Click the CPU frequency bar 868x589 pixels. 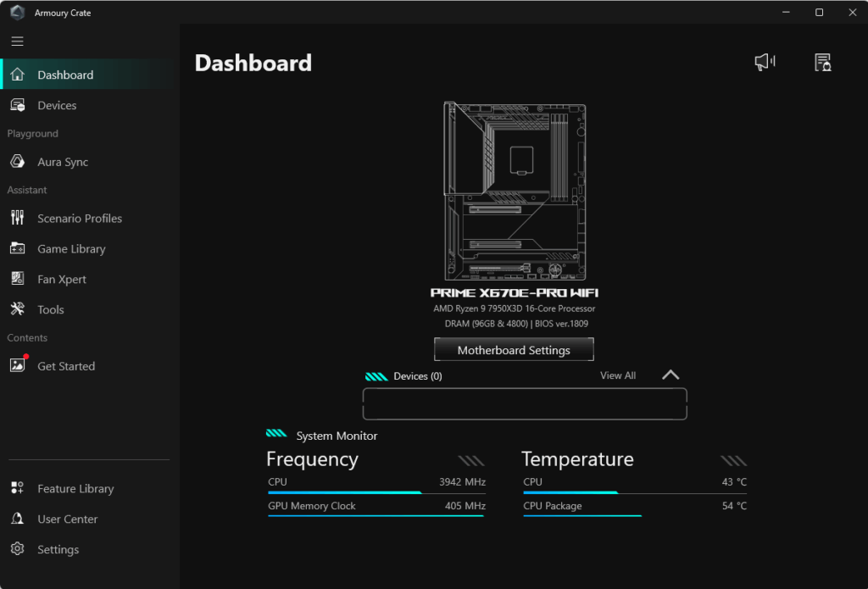376,492
